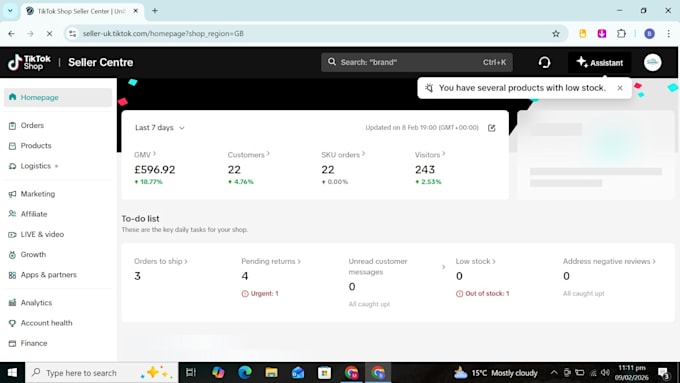680x383 pixels.
Task: Open the Assistant button
Action: [x=600, y=62]
